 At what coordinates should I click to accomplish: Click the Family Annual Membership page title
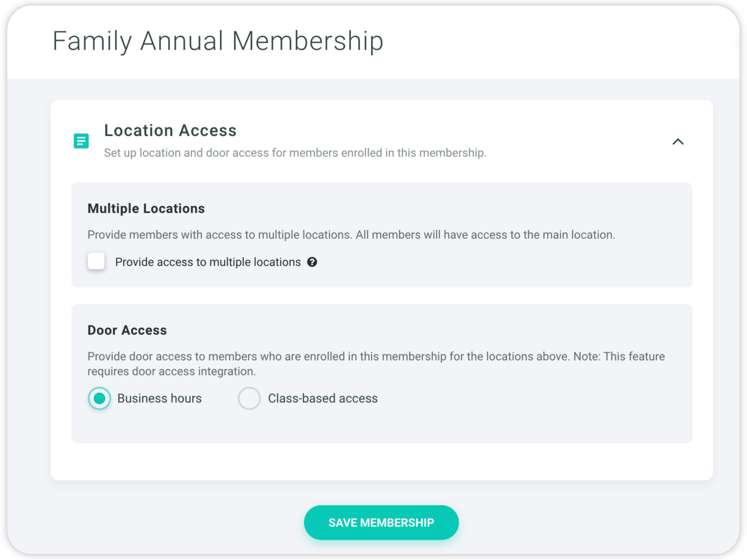click(x=218, y=41)
